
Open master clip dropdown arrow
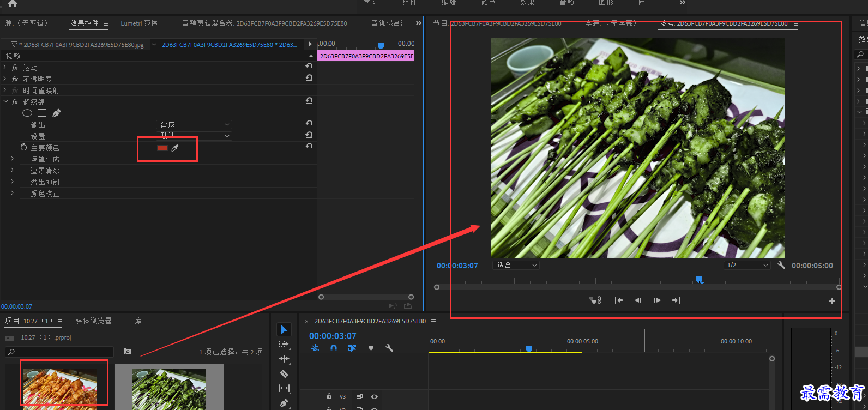click(154, 45)
